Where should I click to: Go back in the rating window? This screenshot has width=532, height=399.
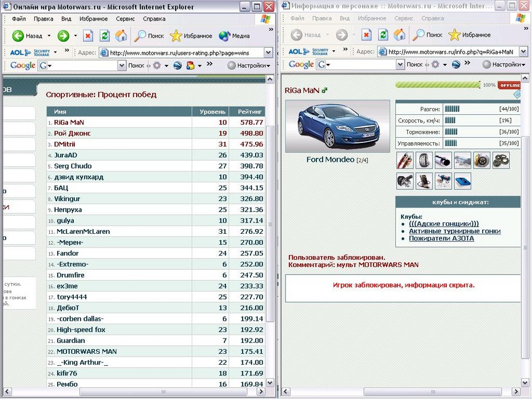[27, 35]
